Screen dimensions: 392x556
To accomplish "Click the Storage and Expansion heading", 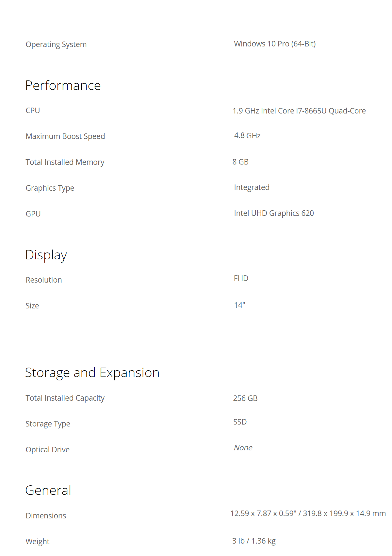I will click(92, 373).
